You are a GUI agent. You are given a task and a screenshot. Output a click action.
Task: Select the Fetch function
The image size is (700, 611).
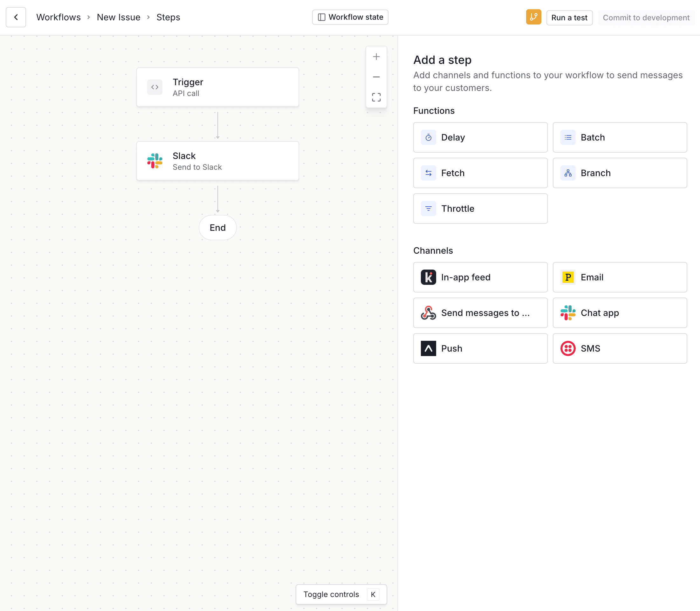[x=480, y=173]
